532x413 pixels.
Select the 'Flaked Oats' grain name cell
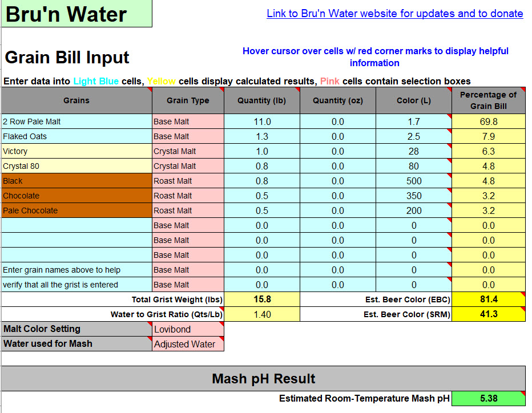[76, 136]
